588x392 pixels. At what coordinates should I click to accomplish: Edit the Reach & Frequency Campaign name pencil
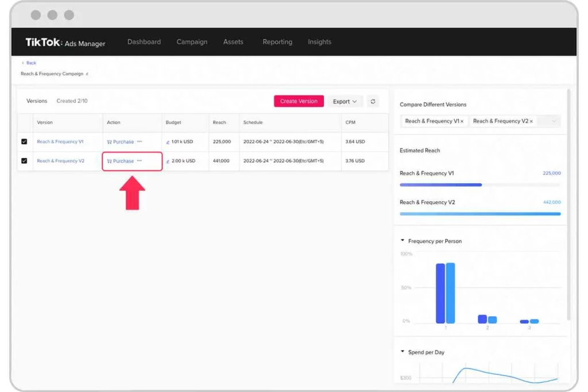coord(87,74)
